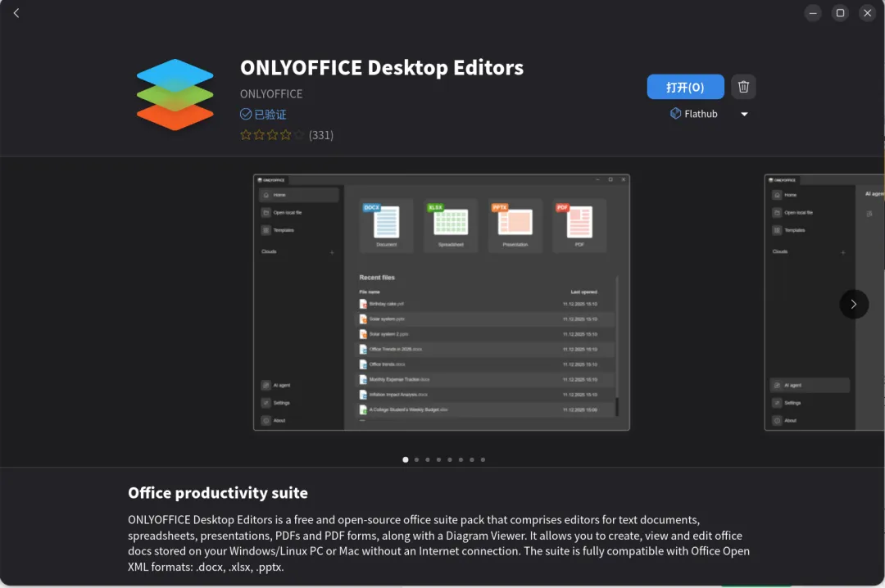Go back with the header arrow

16,13
